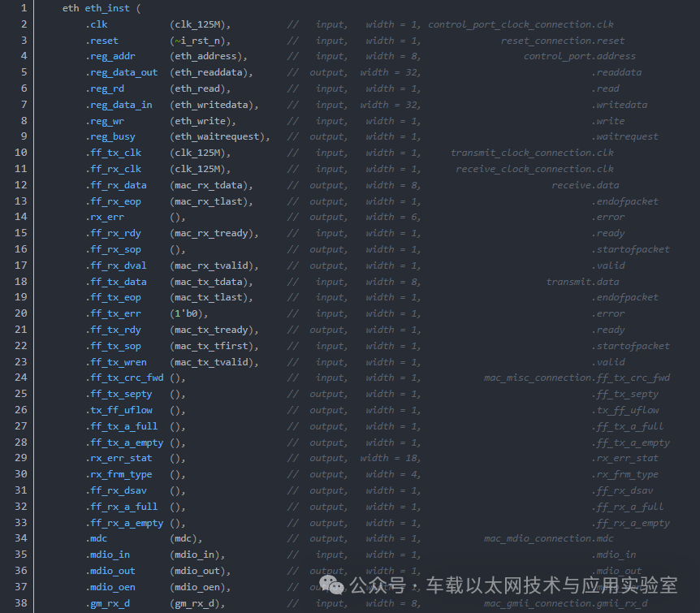Click the .rx_err_stat port name
This screenshot has height=613, width=700.
(x=119, y=459)
